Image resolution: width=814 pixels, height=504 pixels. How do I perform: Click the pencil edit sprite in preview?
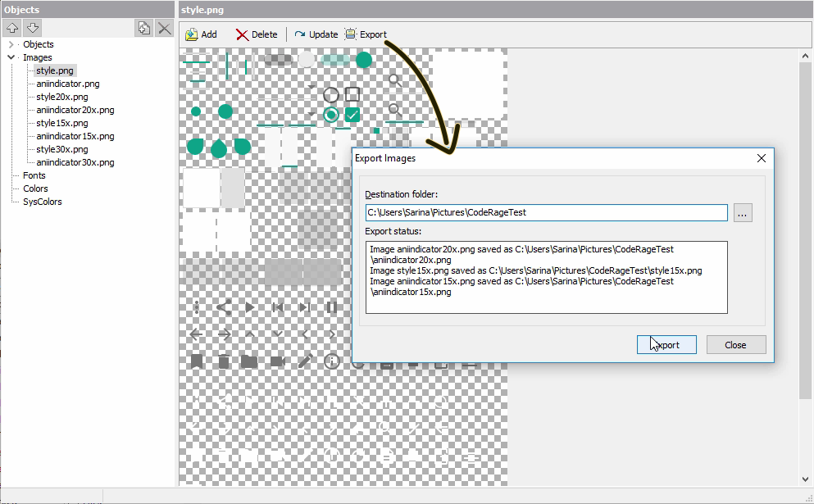(305, 361)
